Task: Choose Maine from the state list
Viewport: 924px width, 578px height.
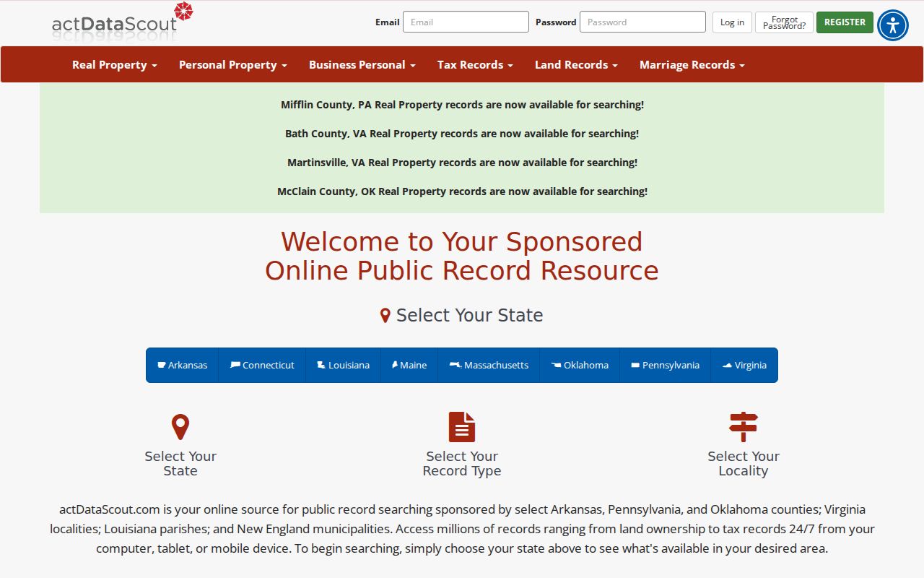Action: pyautogui.click(x=409, y=365)
